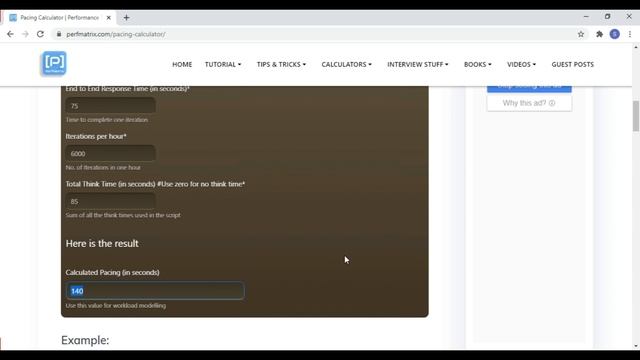Click the blue ad button above Why this ad
This screenshot has height=360, width=640.
point(529,89)
